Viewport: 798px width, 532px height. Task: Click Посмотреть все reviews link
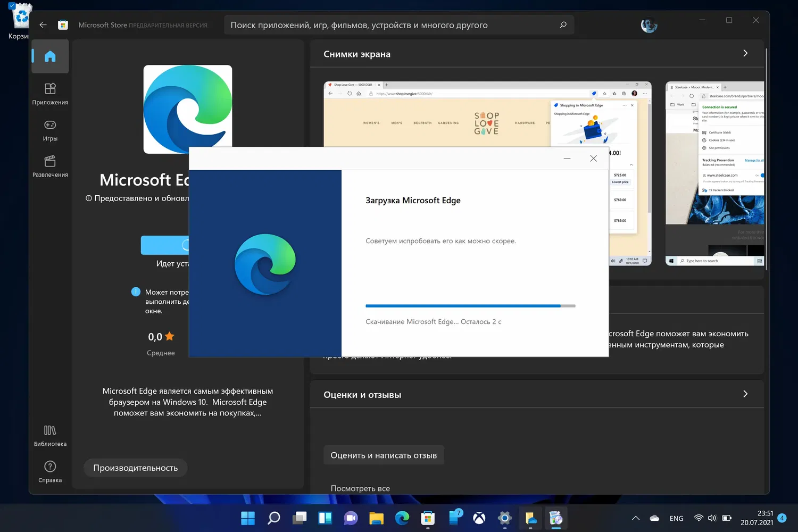pyautogui.click(x=360, y=488)
